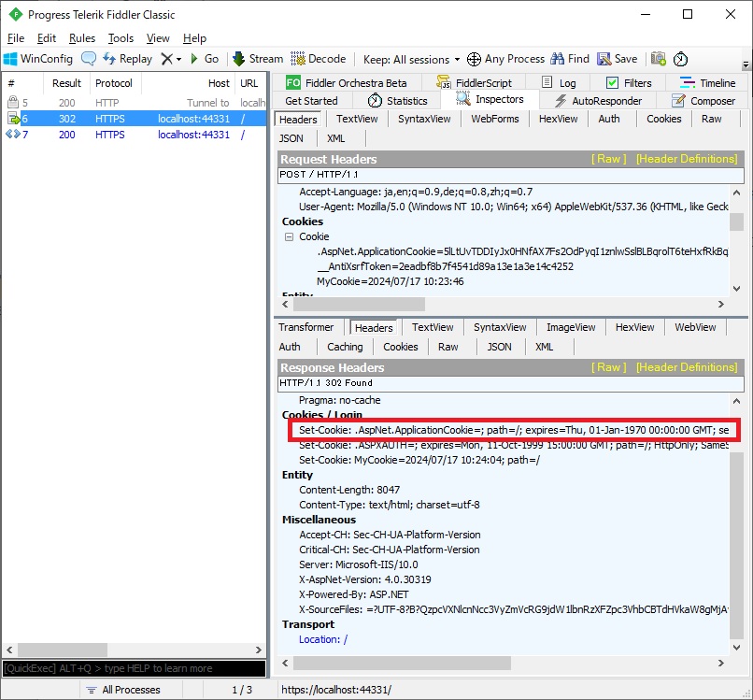Click the Result column header
The height and width of the screenshot is (700, 753).
(x=66, y=83)
